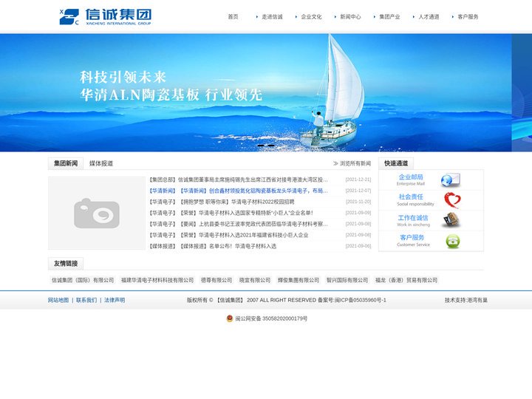The height and width of the screenshot is (399, 532).
Task: Open 福建华清电子材料科技有限公司 friendly link
Action: coord(157,280)
